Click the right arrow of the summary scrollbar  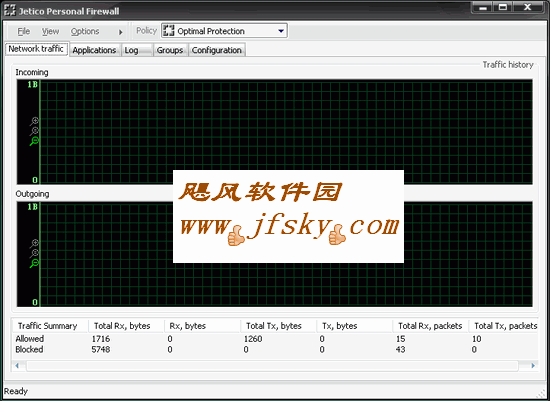(x=533, y=366)
